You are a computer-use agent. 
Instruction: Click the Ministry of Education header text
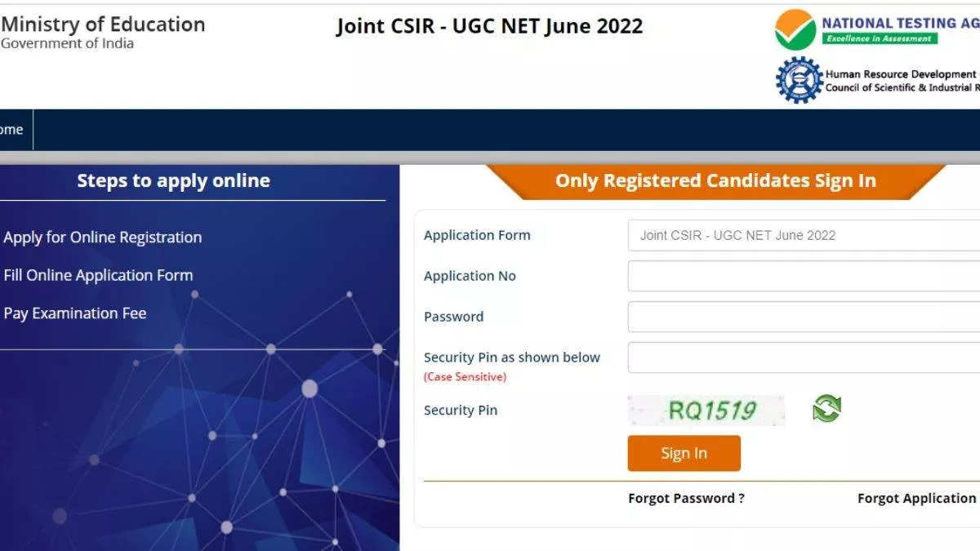click(x=103, y=24)
